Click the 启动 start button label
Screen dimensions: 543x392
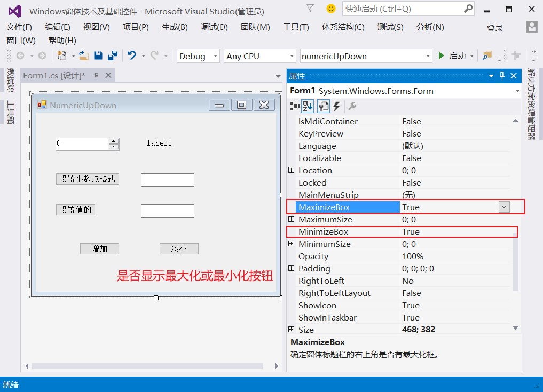tap(458, 55)
